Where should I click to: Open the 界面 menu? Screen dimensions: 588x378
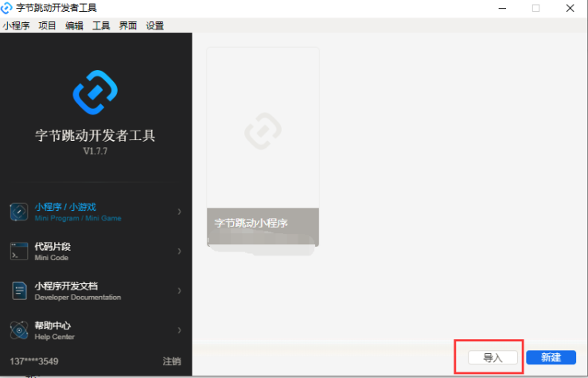128,25
